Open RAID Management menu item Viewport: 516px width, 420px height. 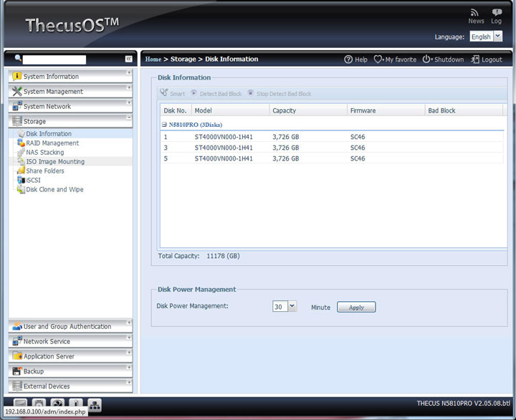point(52,143)
